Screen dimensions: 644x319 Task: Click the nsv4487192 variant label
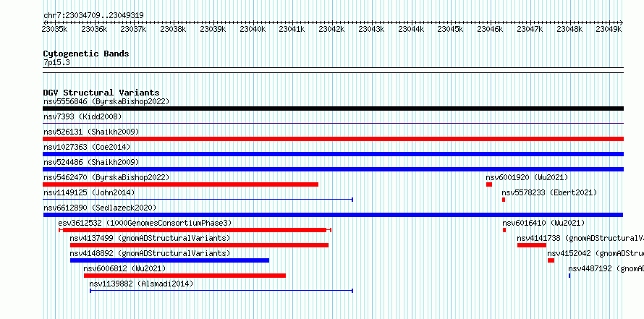[606, 268]
